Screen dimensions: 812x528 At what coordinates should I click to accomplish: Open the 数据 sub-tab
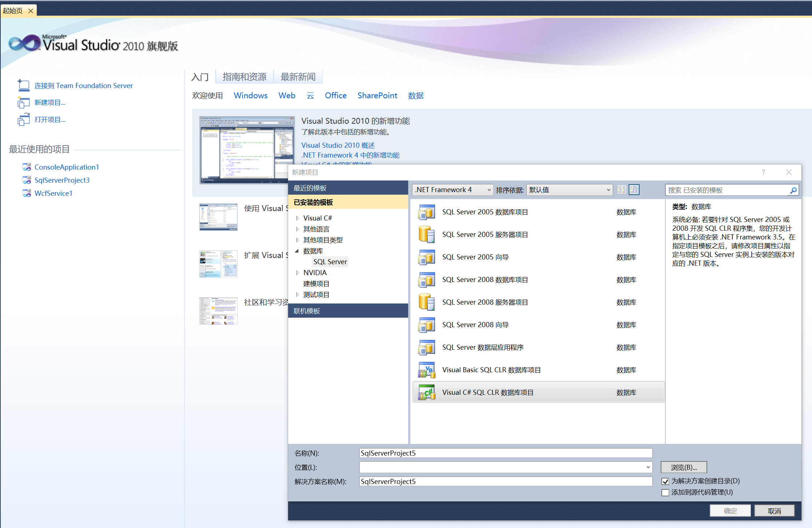click(x=416, y=95)
